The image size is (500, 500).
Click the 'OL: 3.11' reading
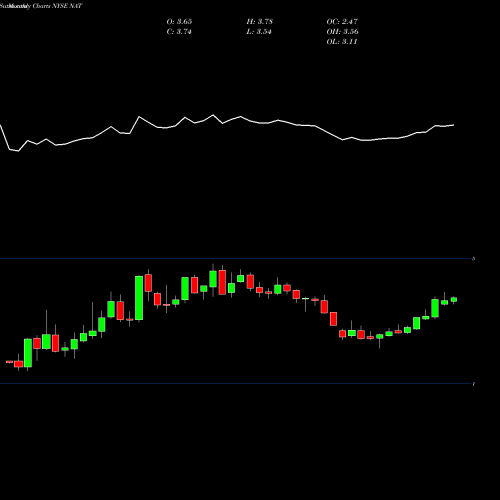342,42
